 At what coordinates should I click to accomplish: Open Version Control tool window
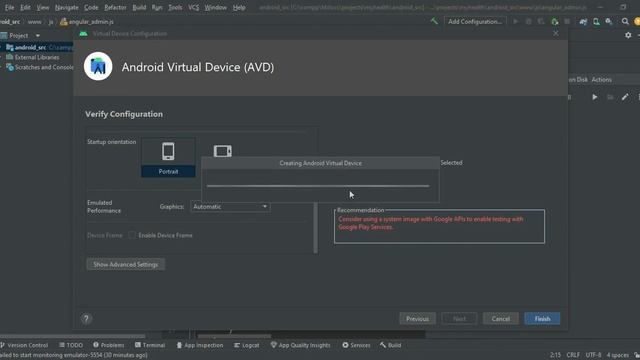coord(24,345)
